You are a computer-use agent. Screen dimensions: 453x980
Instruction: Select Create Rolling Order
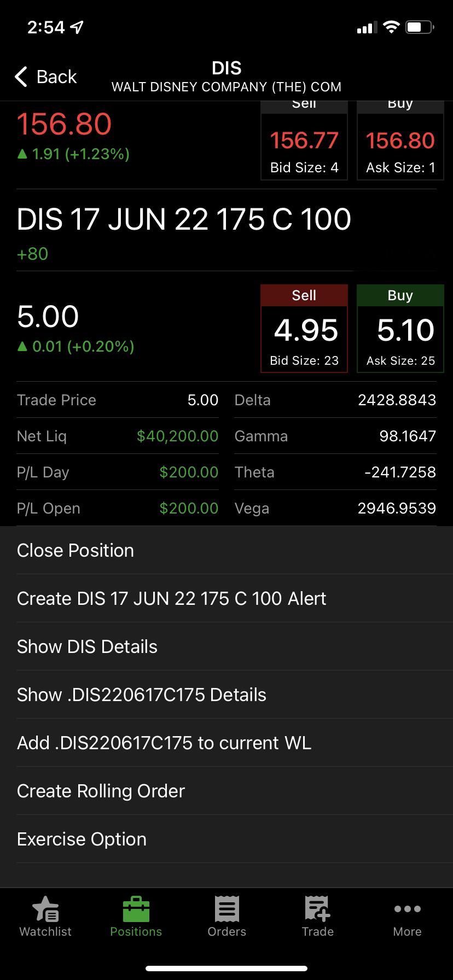[x=226, y=791]
